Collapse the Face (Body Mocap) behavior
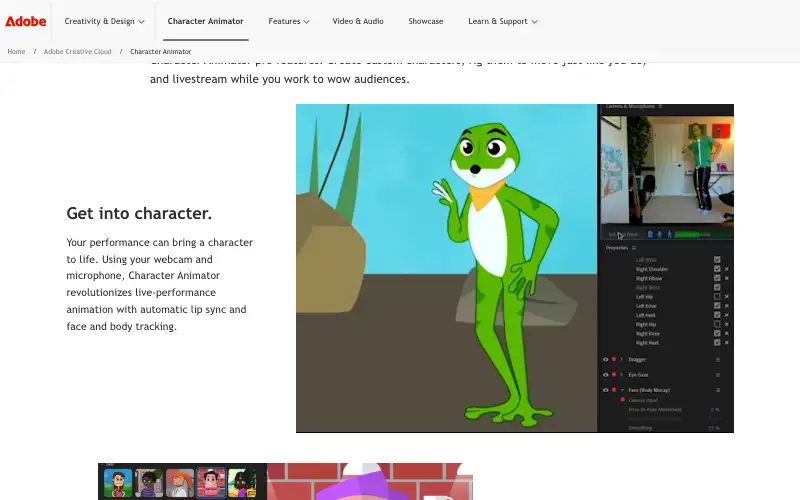The height and width of the screenshot is (500, 800). [622, 390]
